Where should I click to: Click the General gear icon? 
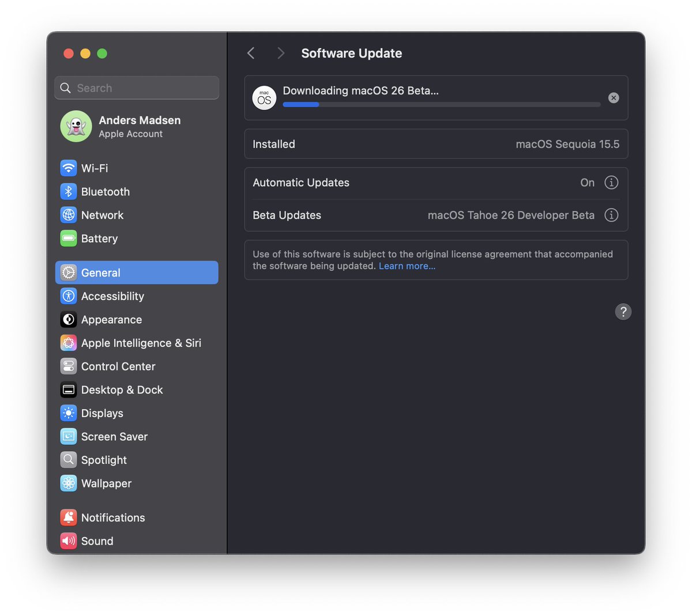pos(69,273)
